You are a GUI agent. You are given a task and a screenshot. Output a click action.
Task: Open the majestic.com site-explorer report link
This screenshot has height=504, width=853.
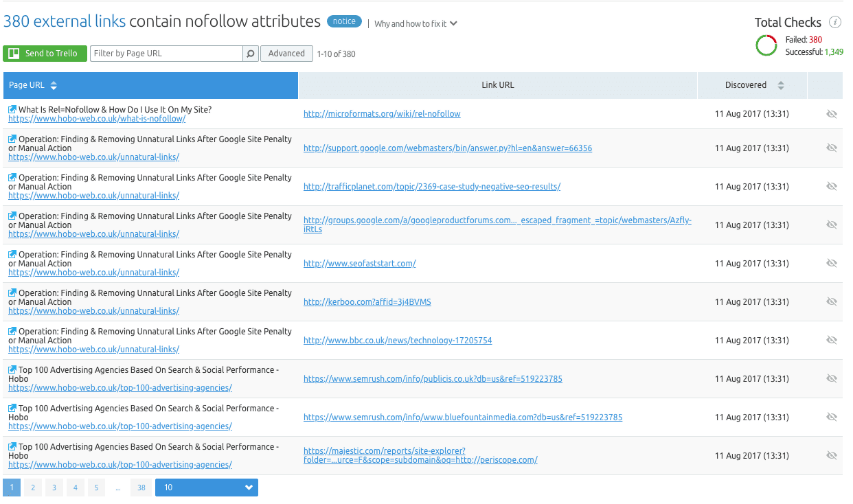point(420,455)
